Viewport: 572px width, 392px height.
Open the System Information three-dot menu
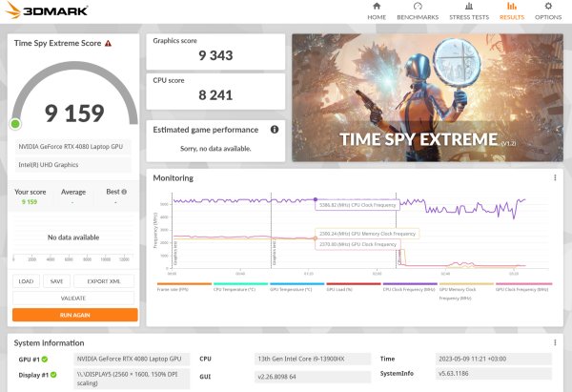(555, 342)
